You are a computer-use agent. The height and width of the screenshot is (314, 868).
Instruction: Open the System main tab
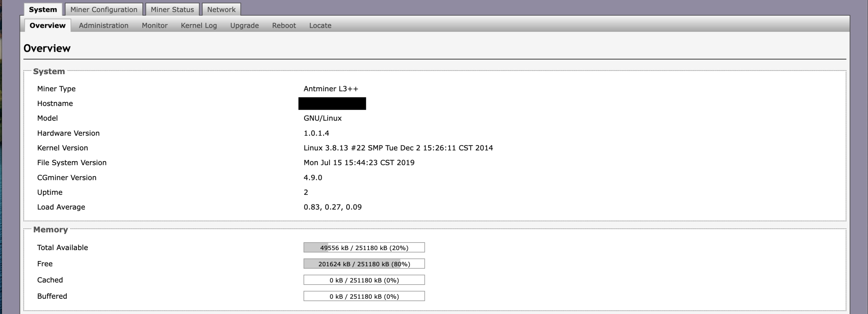(x=43, y=9)
